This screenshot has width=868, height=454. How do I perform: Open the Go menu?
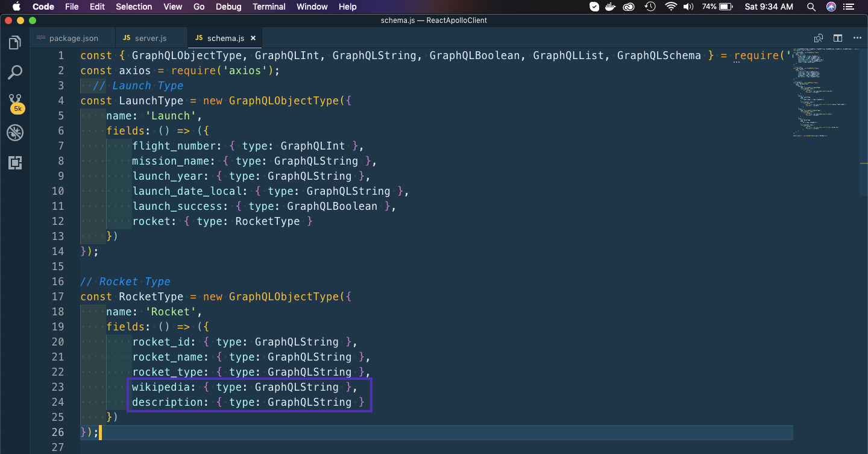[199, 7]
